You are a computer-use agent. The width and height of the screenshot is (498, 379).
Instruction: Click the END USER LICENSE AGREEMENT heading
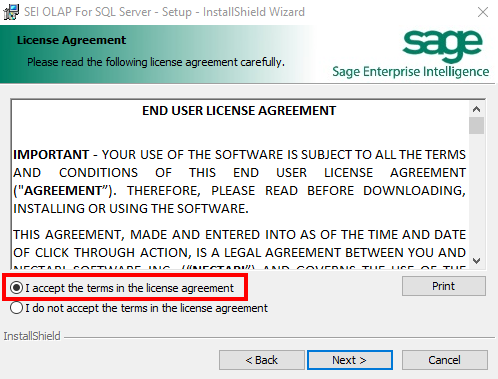[x=239, y=111]
